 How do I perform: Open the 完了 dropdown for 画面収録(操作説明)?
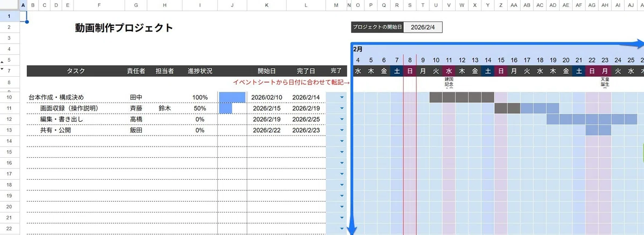(x=342, y=108)
